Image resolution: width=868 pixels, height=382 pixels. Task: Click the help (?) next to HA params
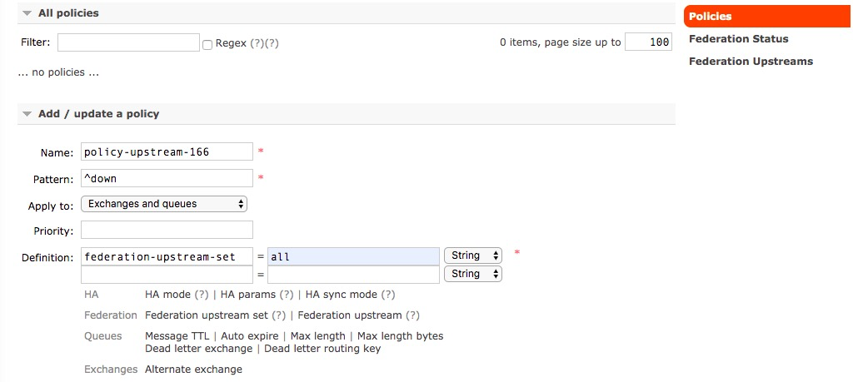(287, 295)
